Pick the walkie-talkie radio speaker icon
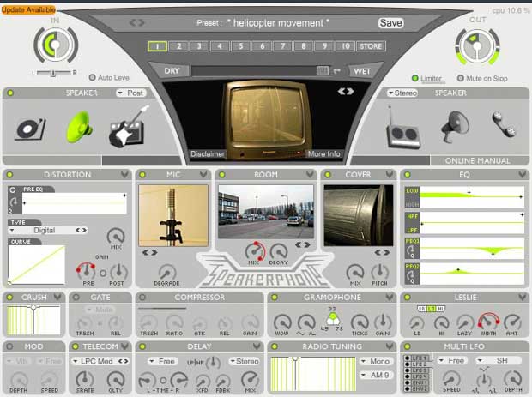The width and height of the screenshot is (532, 397). (x=402, y=129)
